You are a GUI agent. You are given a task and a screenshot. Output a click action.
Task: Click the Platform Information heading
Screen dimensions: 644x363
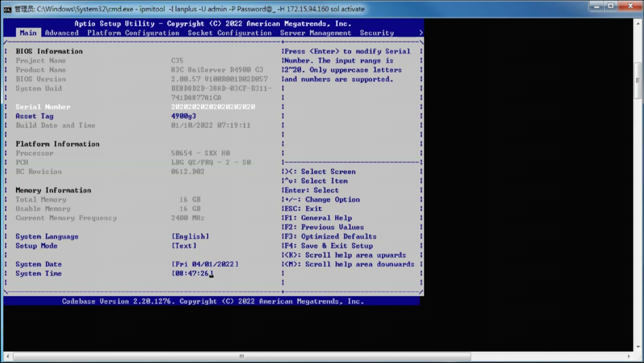[58, 144]
